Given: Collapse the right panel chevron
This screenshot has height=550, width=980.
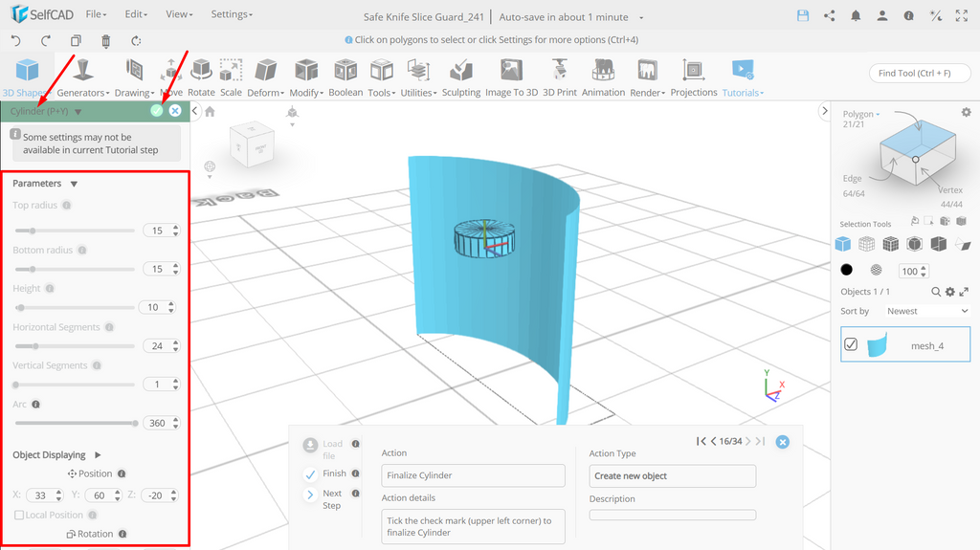Looking at the screenshot, I should pyautogui.click(x=824, y=111).
